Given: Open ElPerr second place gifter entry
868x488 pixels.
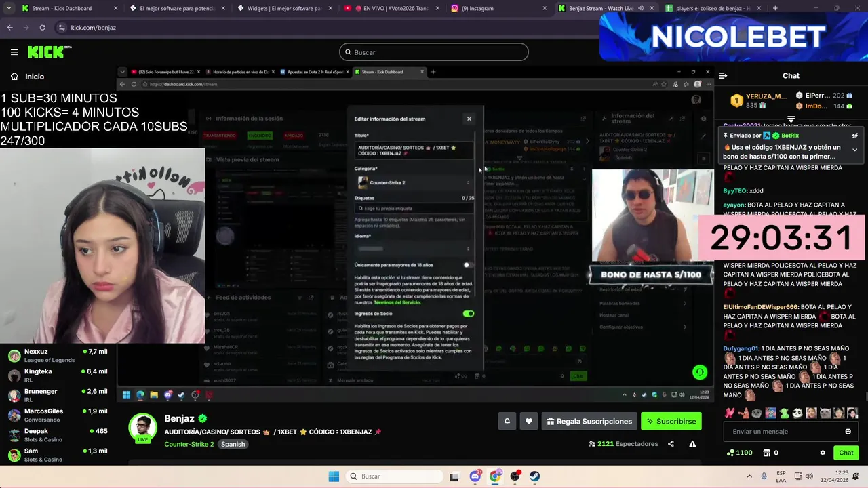Looking at the screenshot, I should [x=824, y=96].
